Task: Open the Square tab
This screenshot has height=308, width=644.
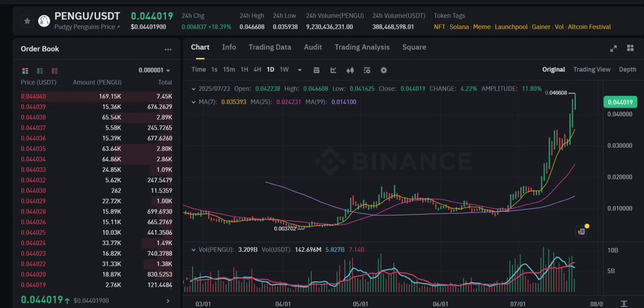Action: (414, 47)
